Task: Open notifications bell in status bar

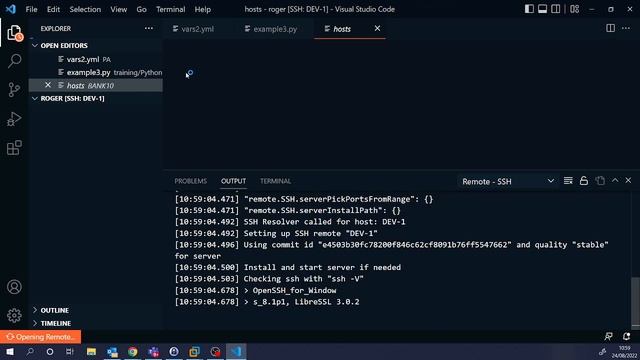Action: (x=627, y=336)
